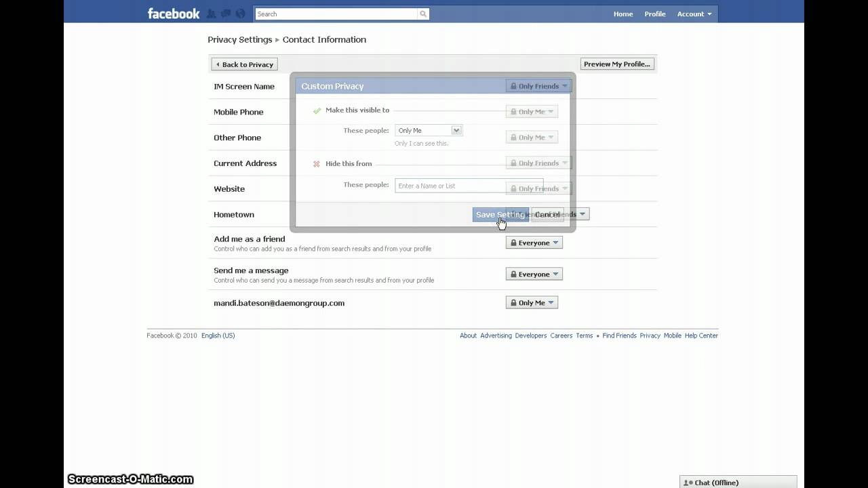Cancel the Custom Privacy dialog

tap(547, 215)
